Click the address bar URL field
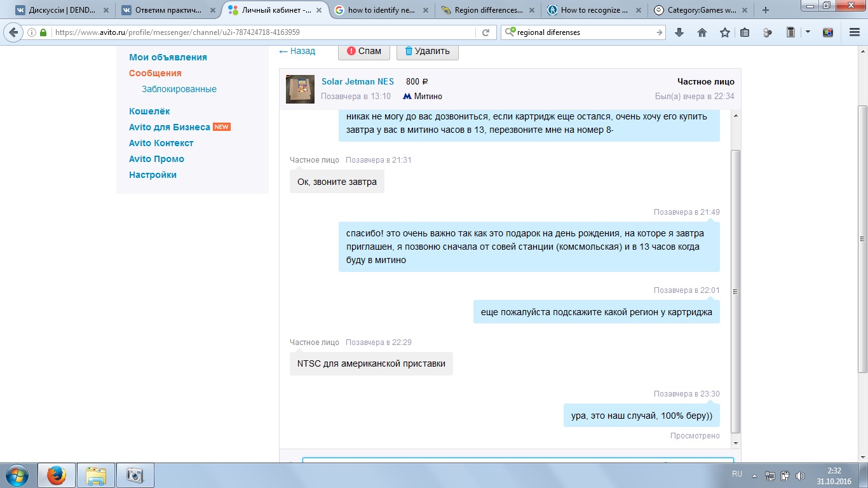868x488 pixels. click(x=264, y=32)
